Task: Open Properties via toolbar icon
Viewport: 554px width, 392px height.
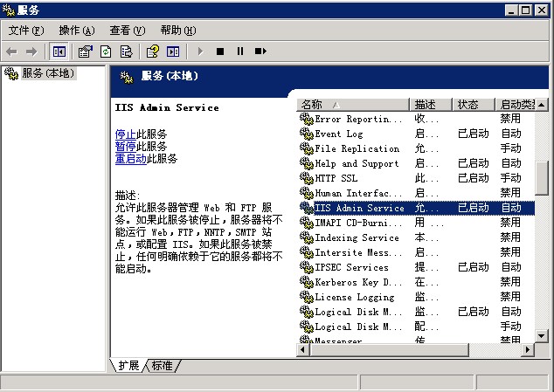Action: coord(85,52)
